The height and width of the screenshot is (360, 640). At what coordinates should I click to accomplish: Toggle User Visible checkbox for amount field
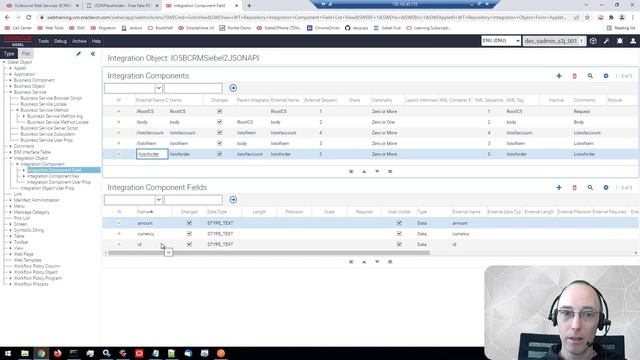point(399,223)
